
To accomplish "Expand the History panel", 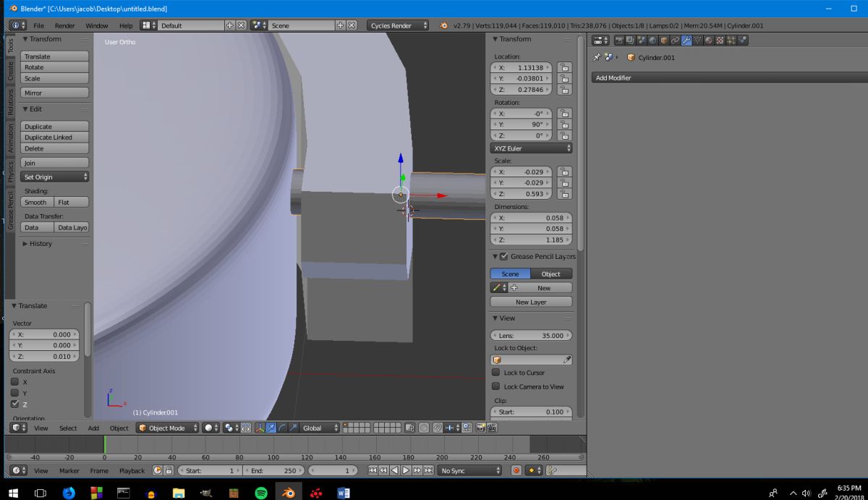I will (38, 244).
